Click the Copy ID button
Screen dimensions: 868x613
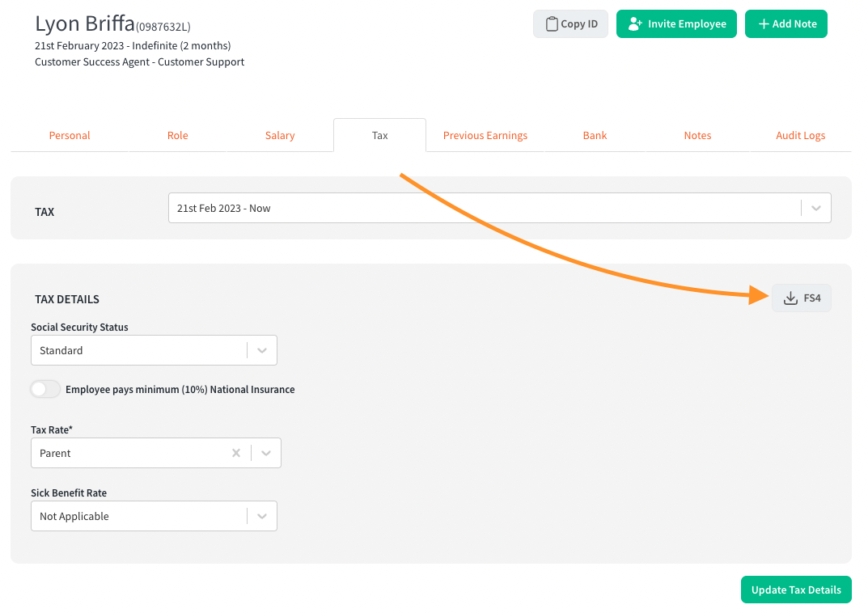point(571,23)
